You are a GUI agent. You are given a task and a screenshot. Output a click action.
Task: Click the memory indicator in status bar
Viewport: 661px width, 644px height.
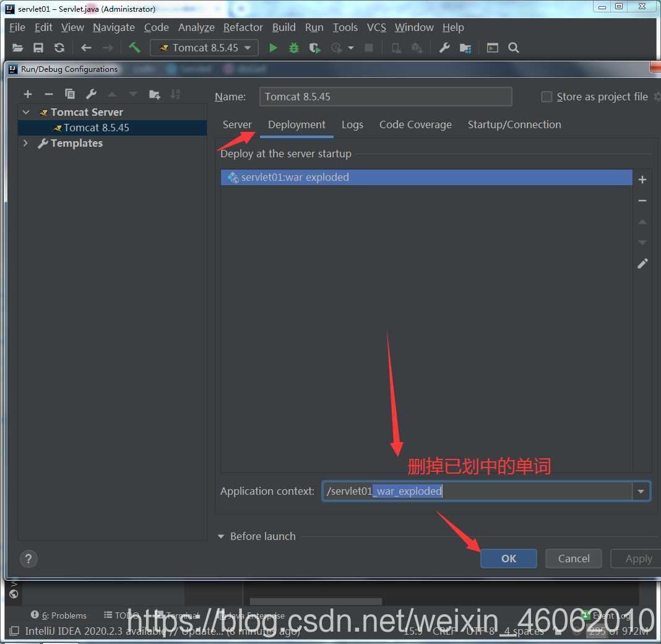(x=619, y=632)
